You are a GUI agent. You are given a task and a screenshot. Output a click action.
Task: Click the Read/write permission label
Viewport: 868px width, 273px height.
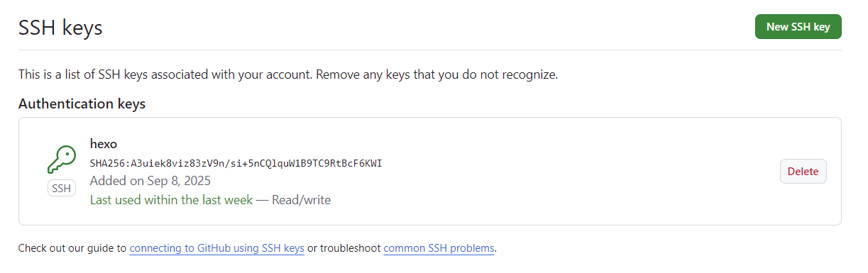pyautogui.click(x=302, y=200)
